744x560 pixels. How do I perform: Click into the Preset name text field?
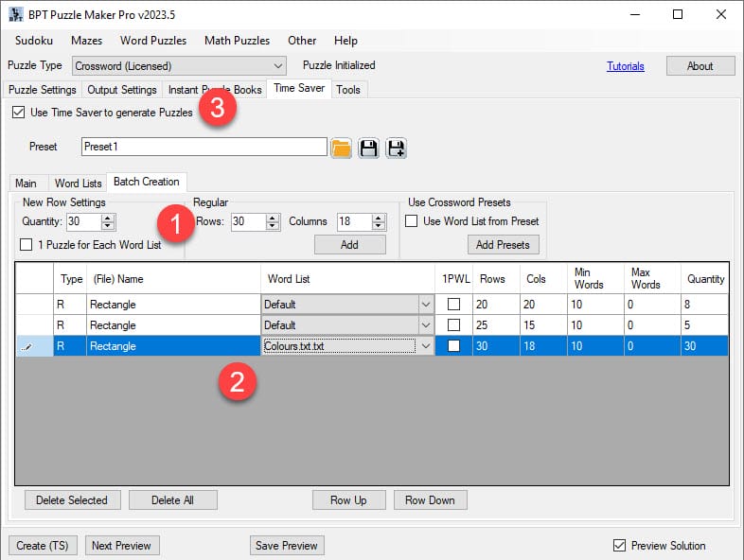pos(203,147)
